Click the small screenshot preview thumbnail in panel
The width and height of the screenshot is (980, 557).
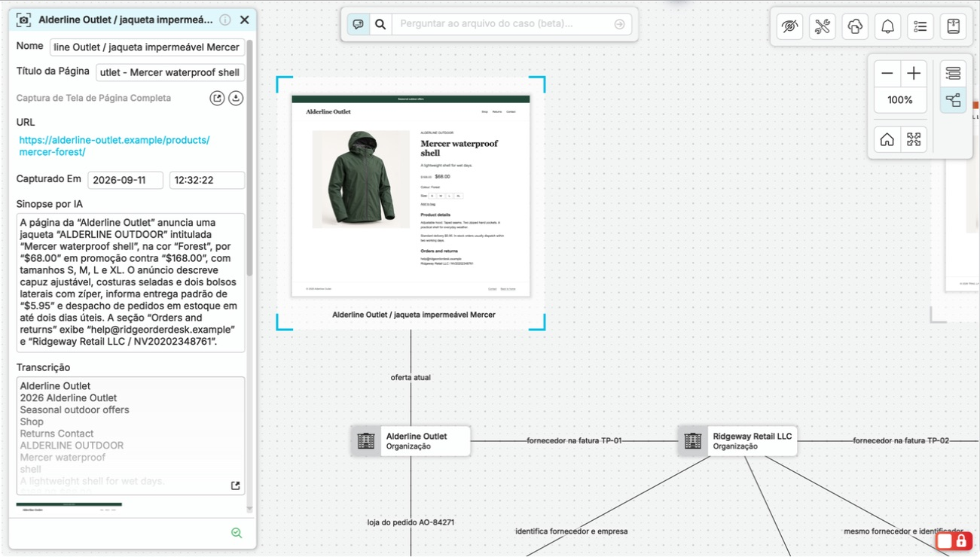pyautogui.click(x=69, y=507)
